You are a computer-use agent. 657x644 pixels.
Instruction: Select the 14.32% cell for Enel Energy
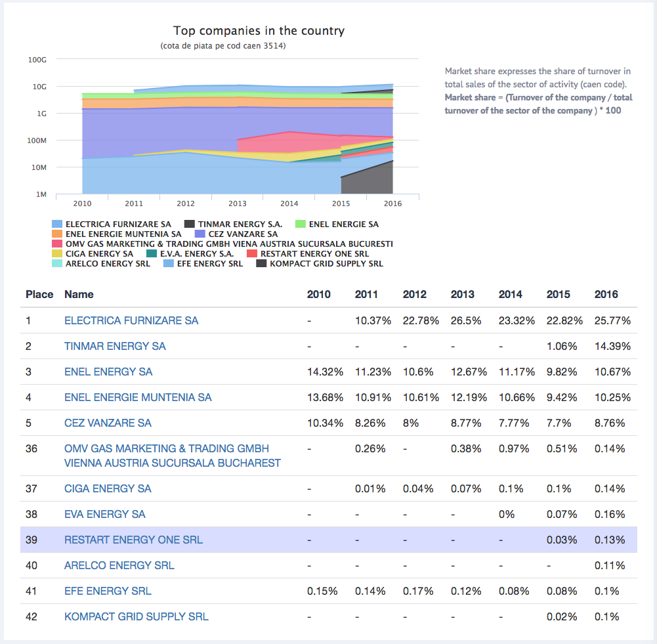point(325,372)
